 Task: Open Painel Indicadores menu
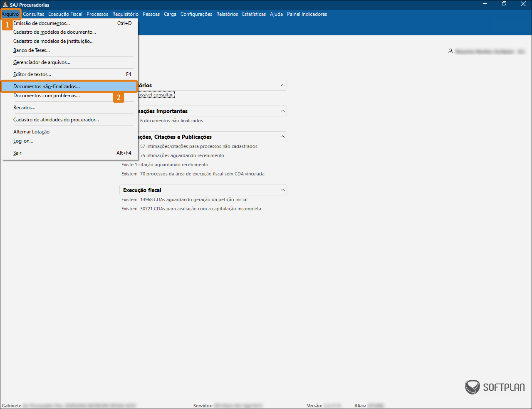pyautogui.click(x=307, y=14)
